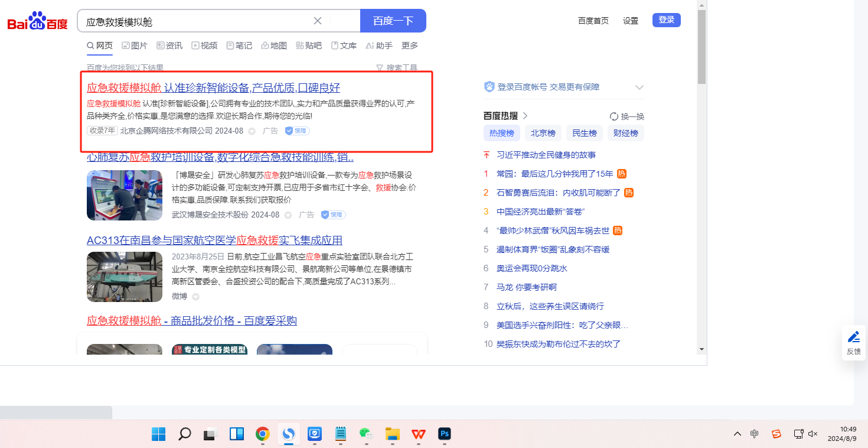
Task: Open the Windows Start menu
Action: (158, 434)
